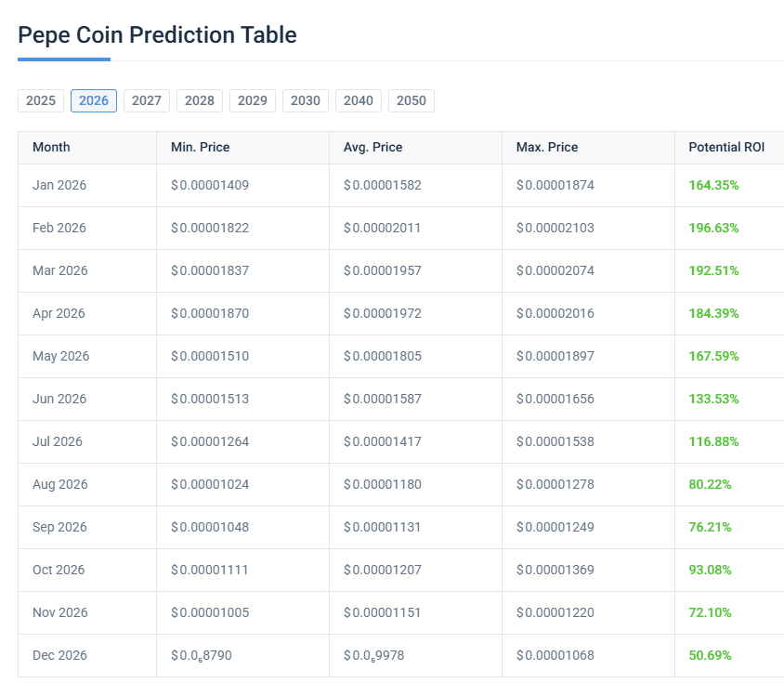Open the 2027 prediction tab
The image size is (784, 683).
[x=147, y=100]
